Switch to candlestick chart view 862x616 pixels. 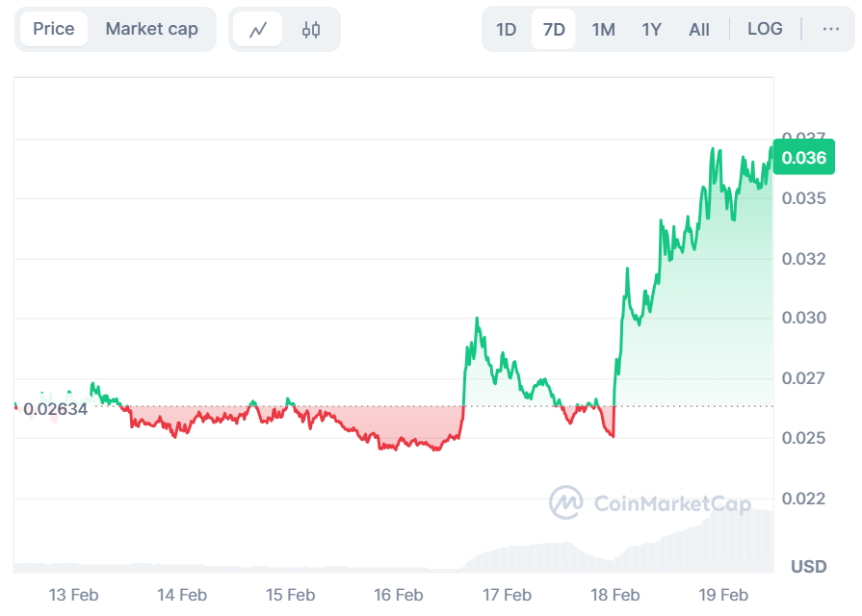pos(310,30)
